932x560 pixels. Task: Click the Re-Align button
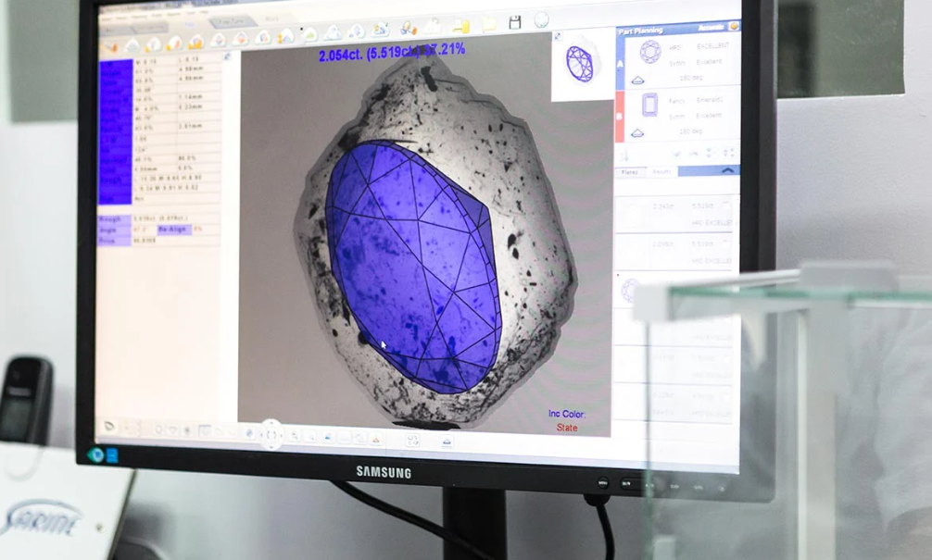click(x=174, y=230)
